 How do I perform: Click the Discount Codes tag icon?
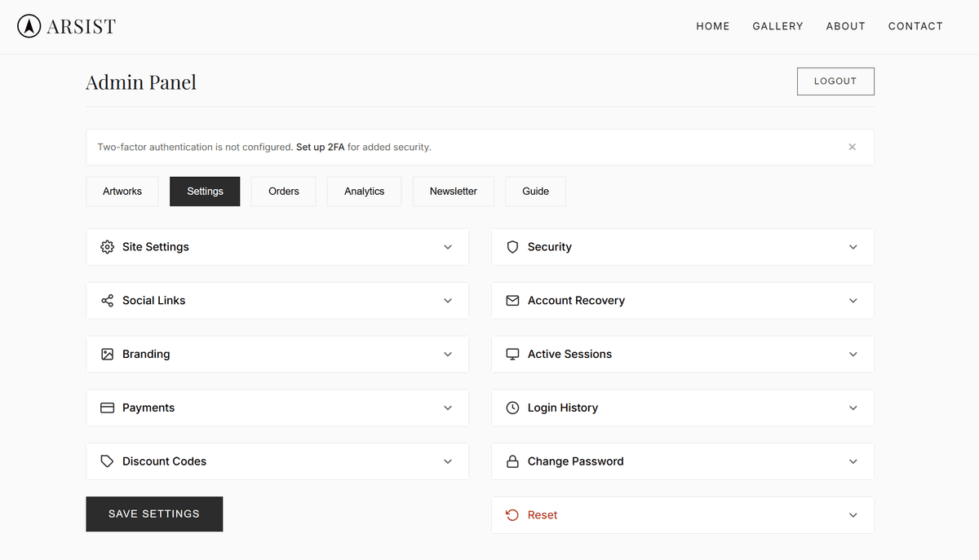tap(107, 461)
